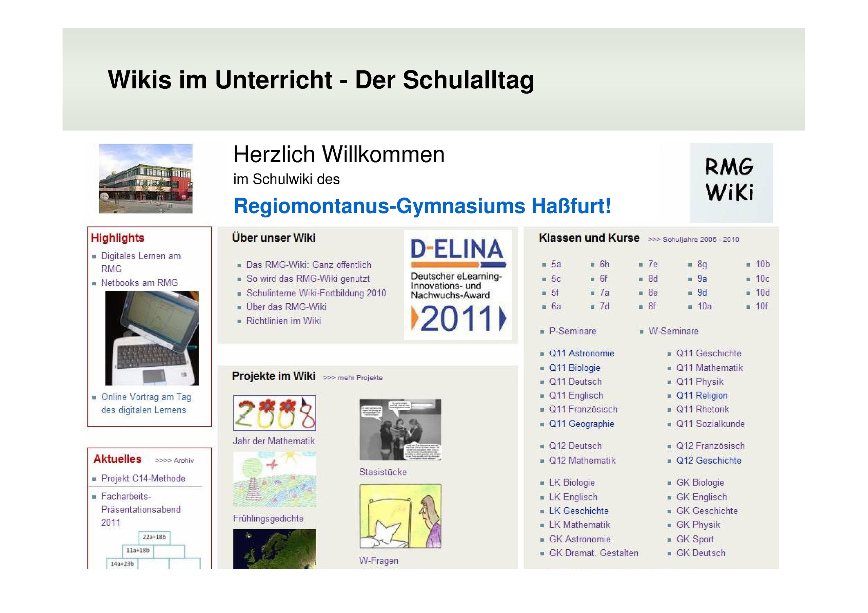Click the RMG Wiki logo image
This screenshot has width=868, height=613.
click(731, 183)
